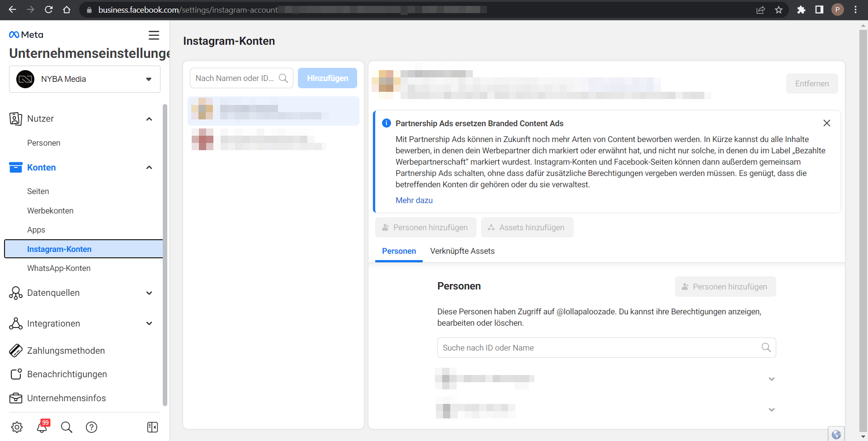Click Personen hinzufügen beside the Personen heading

pos(725,287)
